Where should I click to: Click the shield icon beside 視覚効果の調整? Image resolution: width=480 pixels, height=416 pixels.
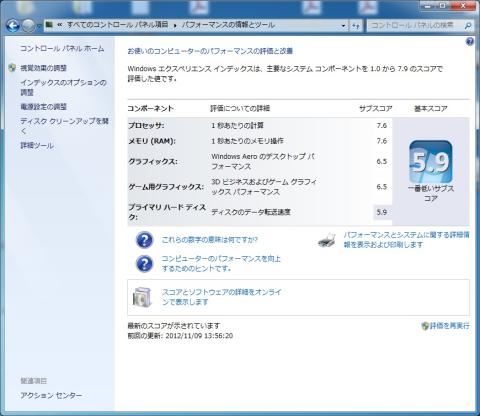pyautogui.click(x=12, y=68)
